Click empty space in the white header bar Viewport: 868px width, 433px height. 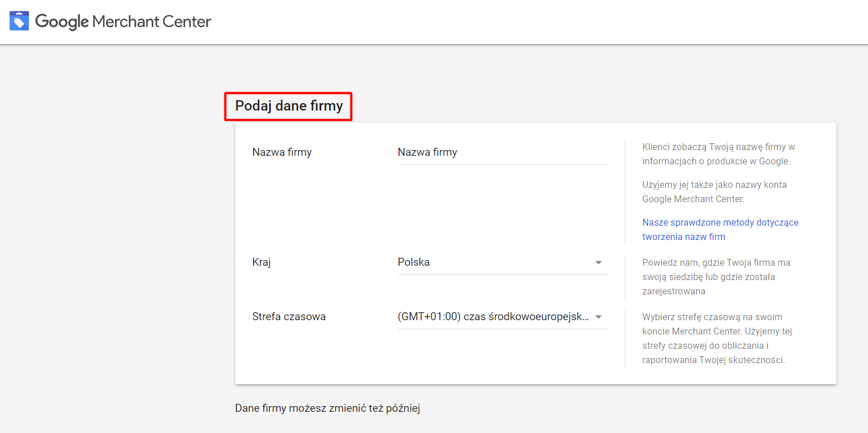tap(515, 22)
